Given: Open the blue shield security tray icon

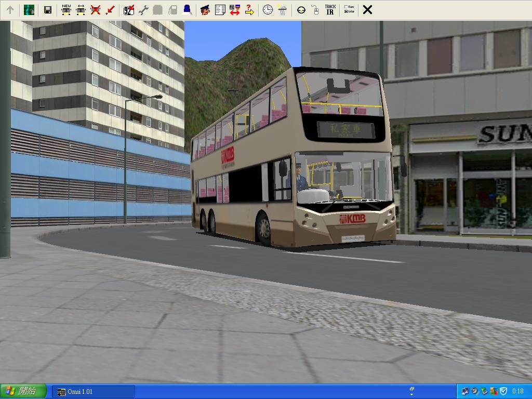Looking at the screenshot, I should [x=503, y=391].
